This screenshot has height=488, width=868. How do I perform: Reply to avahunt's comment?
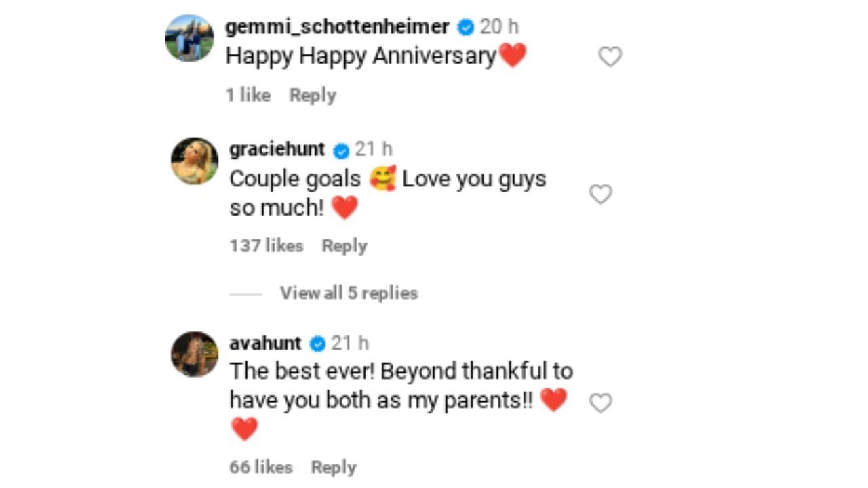pos(333,467)
